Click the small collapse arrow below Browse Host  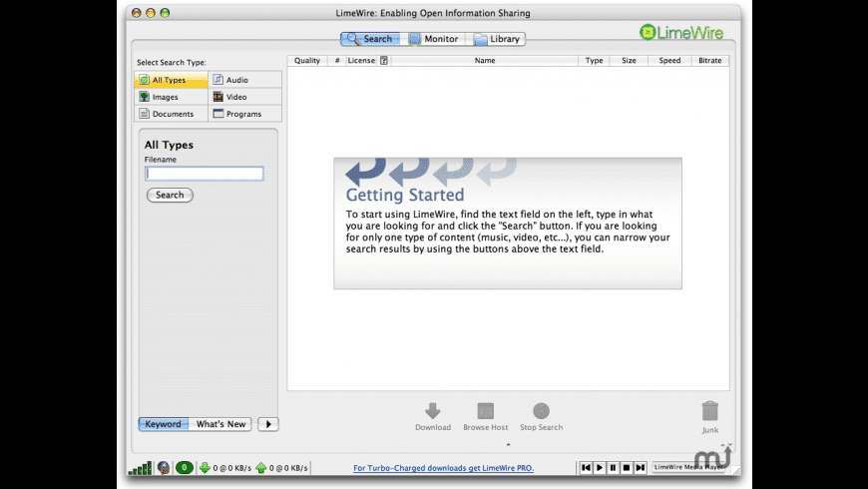tap(508, 444)
